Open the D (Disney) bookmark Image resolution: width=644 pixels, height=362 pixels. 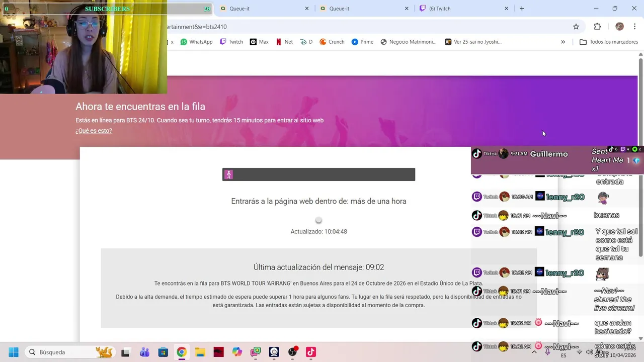pyautogui.click(x=306, y=42)
